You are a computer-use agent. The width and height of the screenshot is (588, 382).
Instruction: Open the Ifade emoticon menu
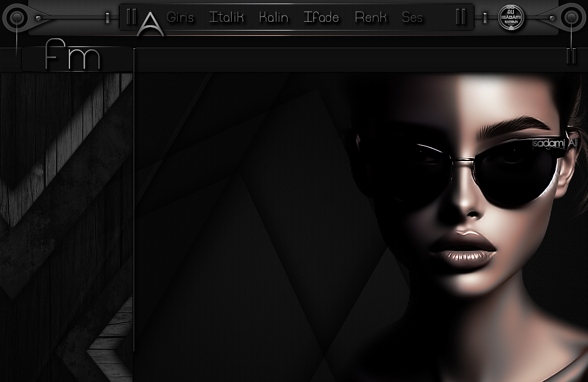tap(321, 17)
